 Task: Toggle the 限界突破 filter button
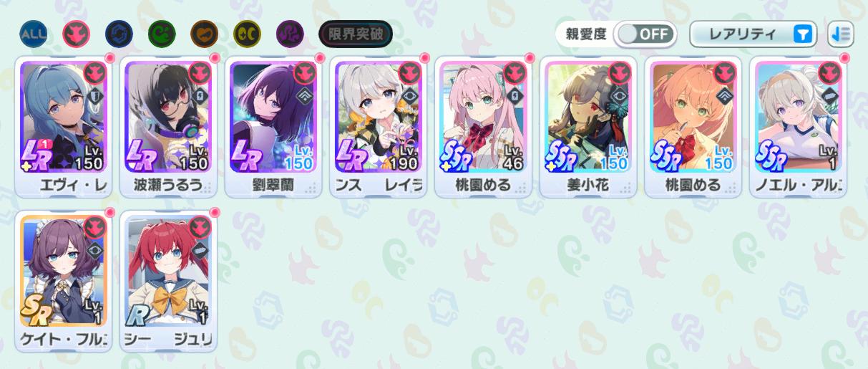click(x=355, y=33)
